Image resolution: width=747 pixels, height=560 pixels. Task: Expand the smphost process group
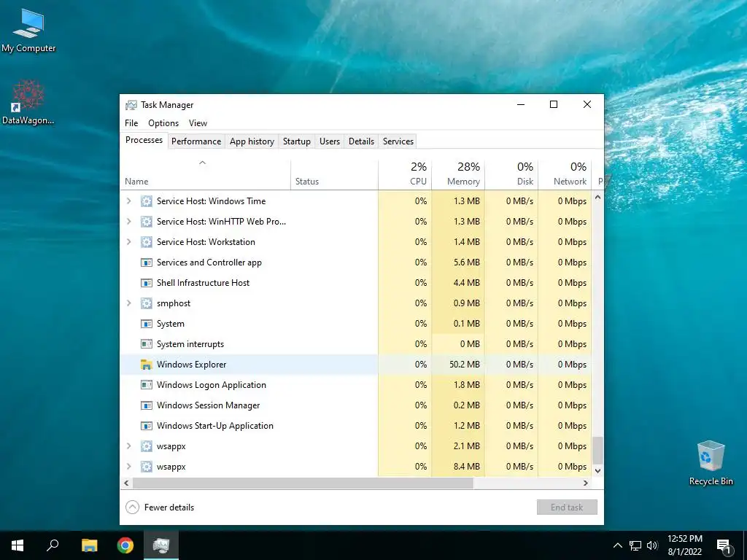tap(128, 303)
